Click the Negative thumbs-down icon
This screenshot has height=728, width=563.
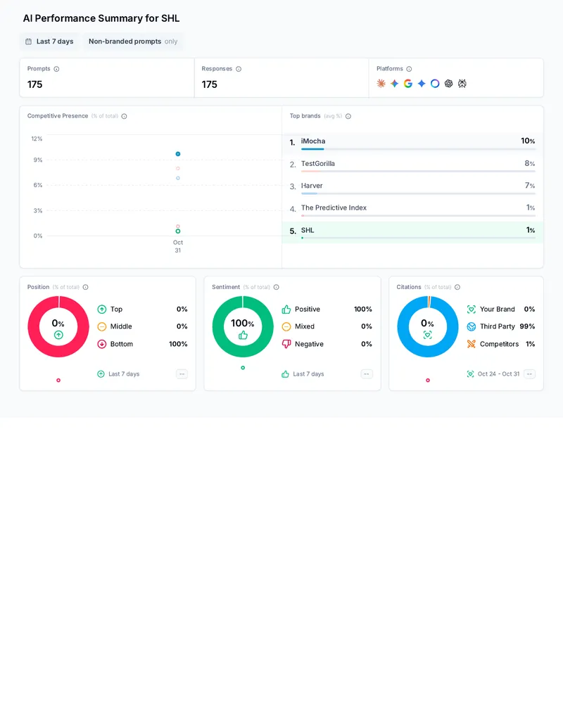pyautogui.click(x=286, y=344)
